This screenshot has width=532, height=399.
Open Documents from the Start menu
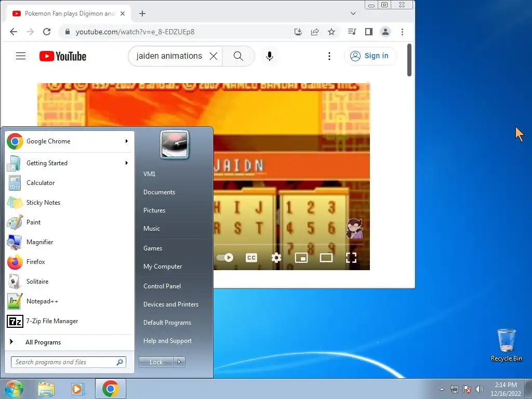159,192
